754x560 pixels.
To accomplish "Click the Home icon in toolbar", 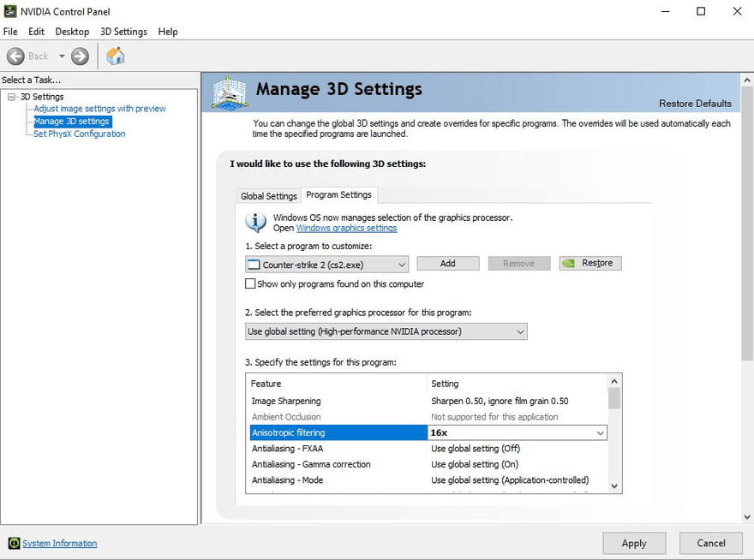I will point(116,57).
